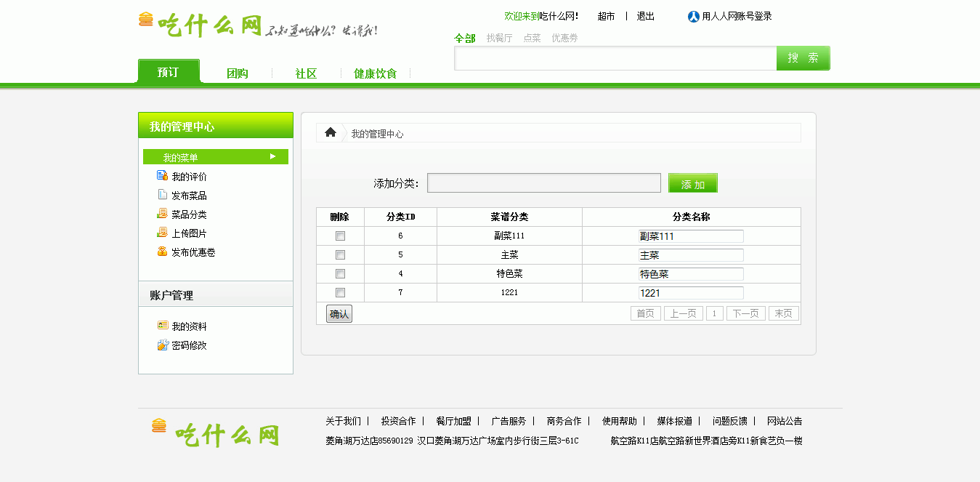Click the 我的资料 profile icon
980x482 pixels.
(163, 326)
